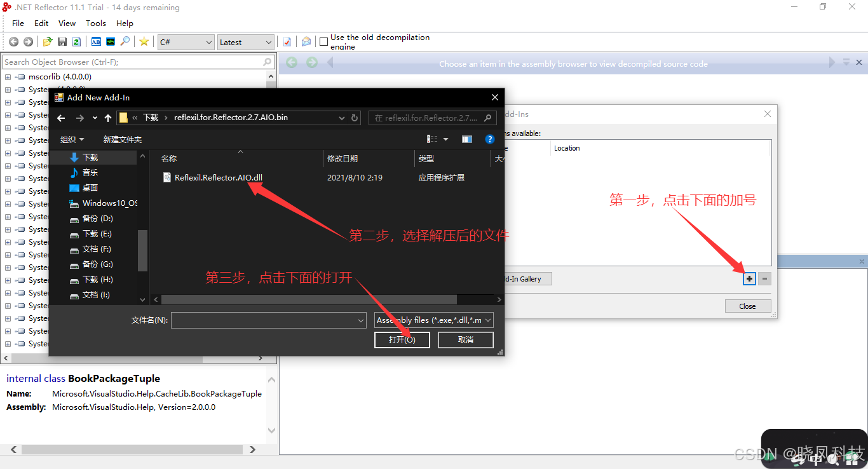
Task: Click the 取消 button
Action: 466,340
